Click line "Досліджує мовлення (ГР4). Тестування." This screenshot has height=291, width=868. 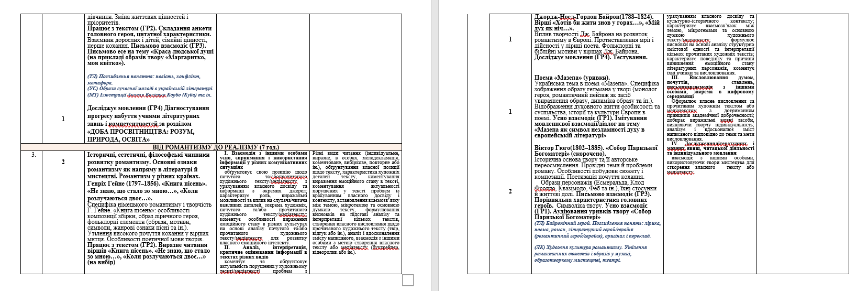click(591, 58)
